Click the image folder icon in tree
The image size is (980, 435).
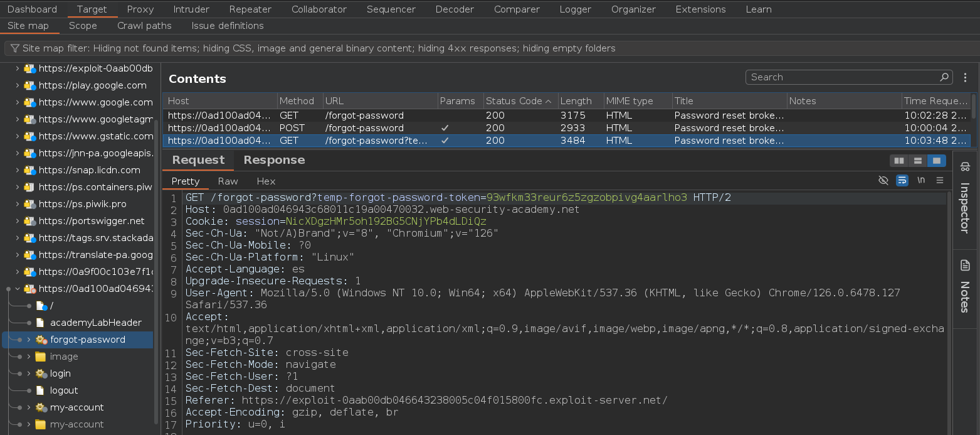41,357
